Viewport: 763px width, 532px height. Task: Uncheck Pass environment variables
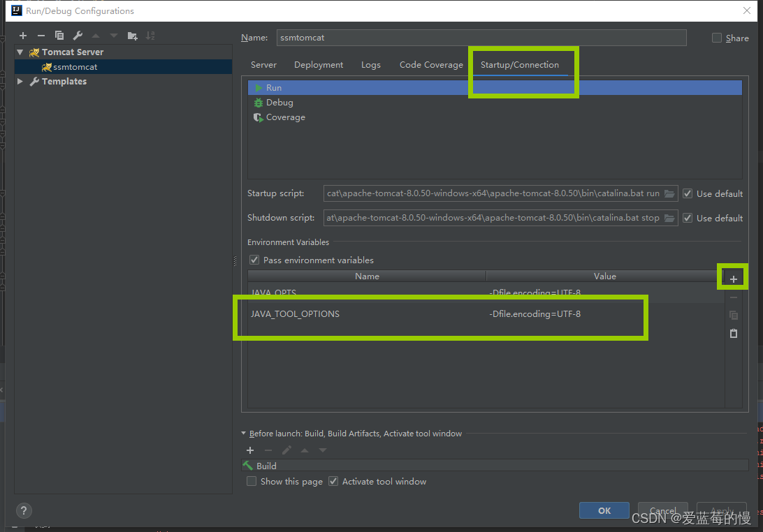coord(254,260)
